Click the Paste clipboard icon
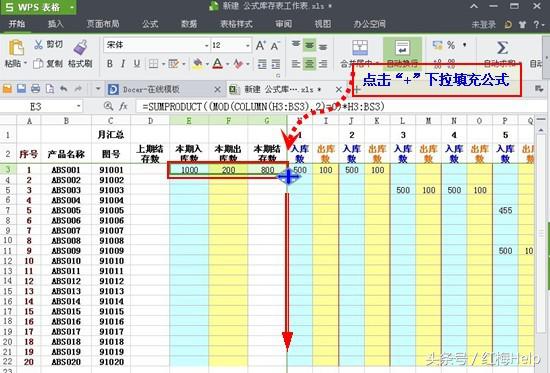 [x=16, y=47]
